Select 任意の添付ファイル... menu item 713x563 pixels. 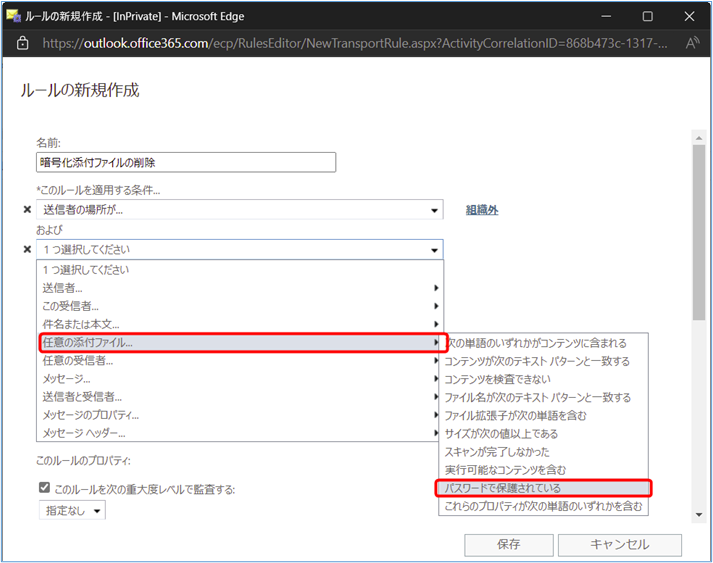(x=240, y=342)
